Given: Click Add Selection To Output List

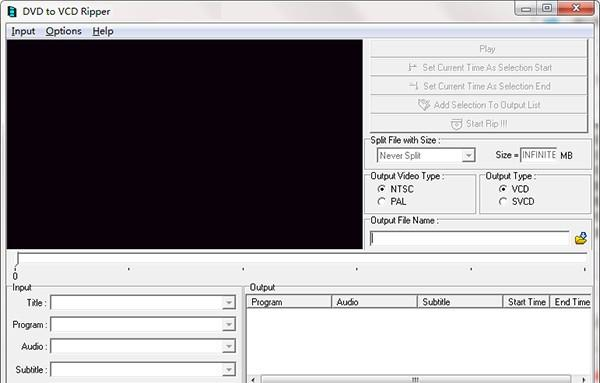Looking at the screenshot, I should coord(479,105).
